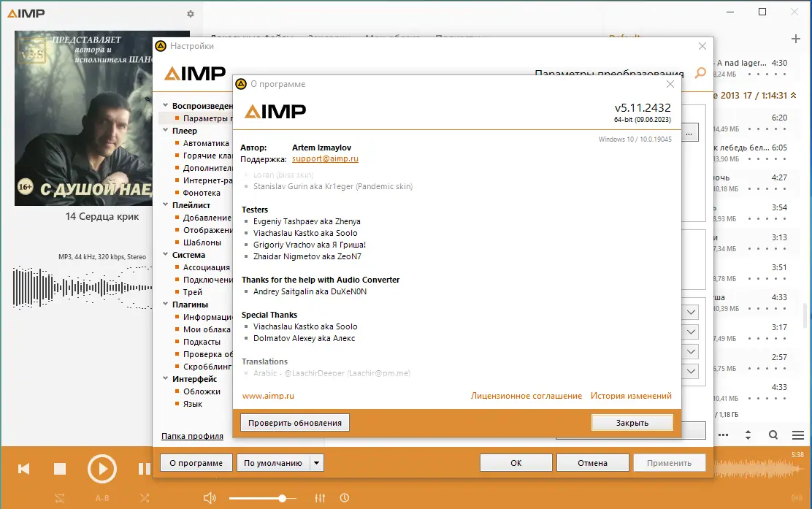
Task: Select Трей in settings tree
Action: pyautogui.click(x=193, y=292)
